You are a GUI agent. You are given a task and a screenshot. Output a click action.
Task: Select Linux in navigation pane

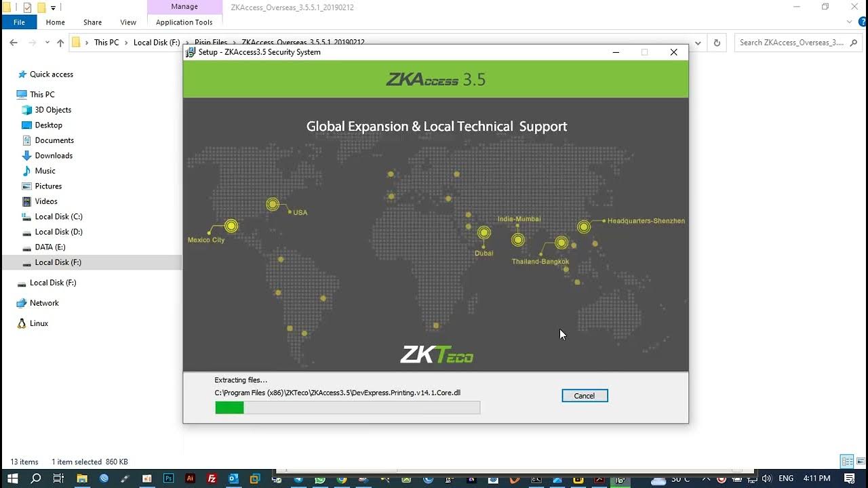coord(39,323)
